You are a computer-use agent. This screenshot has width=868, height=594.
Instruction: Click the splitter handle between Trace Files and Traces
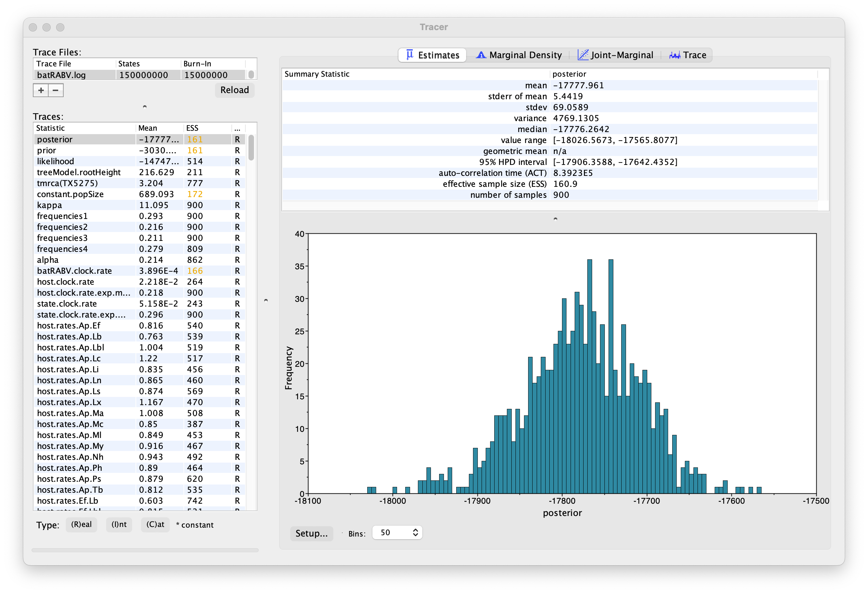click(145, 107)
